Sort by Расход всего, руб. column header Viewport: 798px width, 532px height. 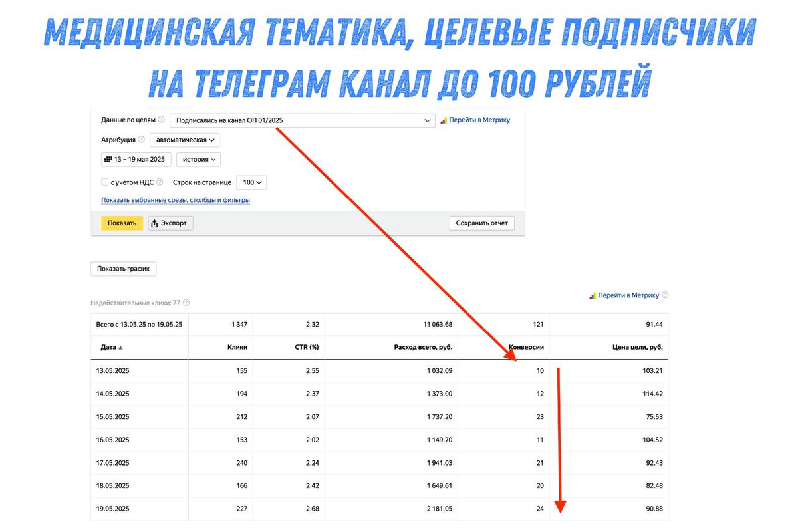(423, 348)
